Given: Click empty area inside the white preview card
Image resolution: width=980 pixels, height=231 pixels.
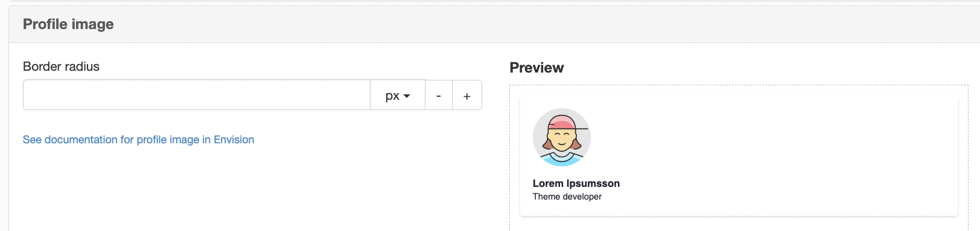Looking at the screenshot, I should point(784,156).
